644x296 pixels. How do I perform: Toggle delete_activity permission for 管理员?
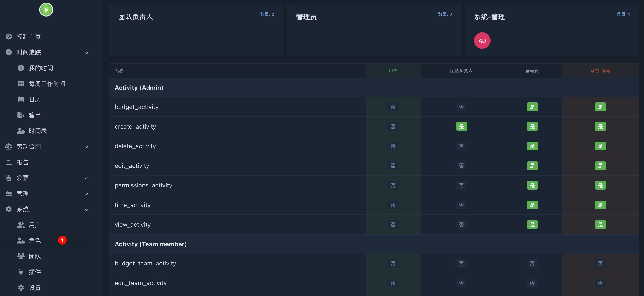pyautogui.click(x=532, y=146)
